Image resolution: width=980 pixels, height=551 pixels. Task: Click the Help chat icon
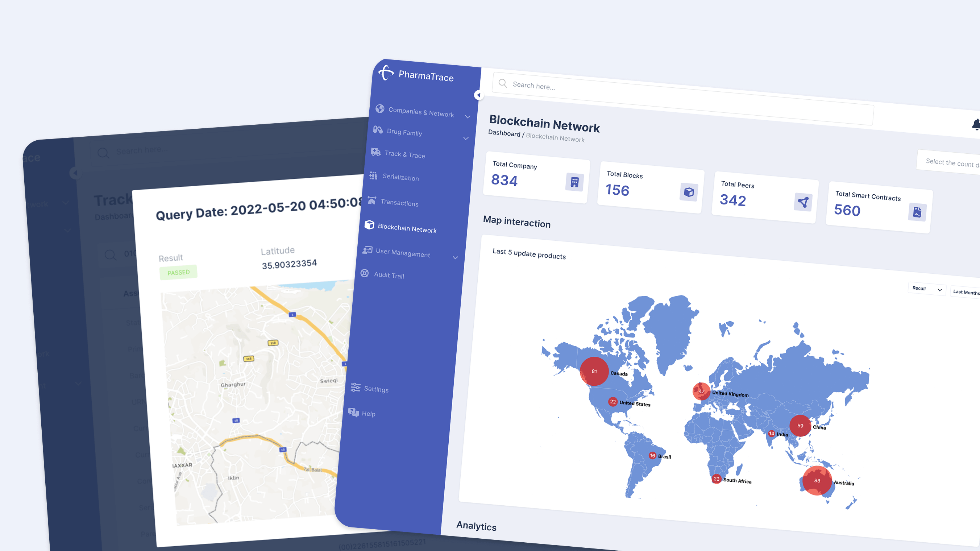click(353, 412)
